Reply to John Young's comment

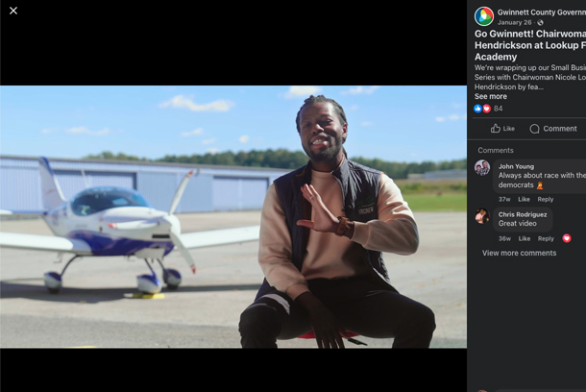546,199
